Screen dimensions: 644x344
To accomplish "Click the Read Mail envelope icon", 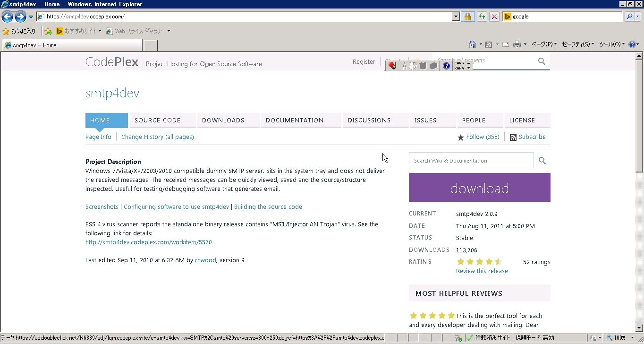I will [x=505, y=44].
